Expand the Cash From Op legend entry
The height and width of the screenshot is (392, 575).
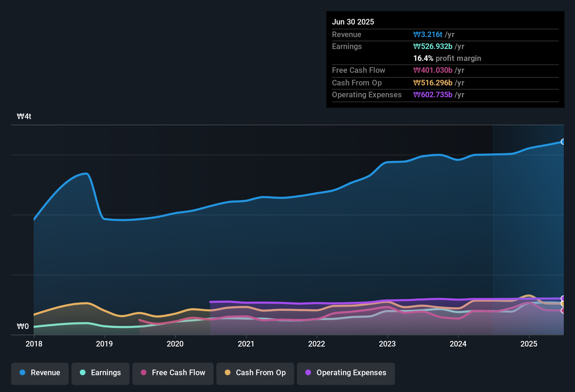[x=255, y=373]
